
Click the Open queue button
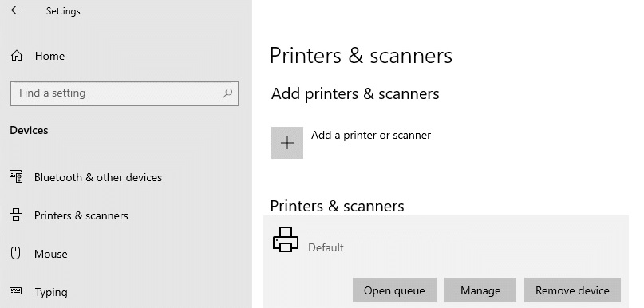tap(394, 290)
